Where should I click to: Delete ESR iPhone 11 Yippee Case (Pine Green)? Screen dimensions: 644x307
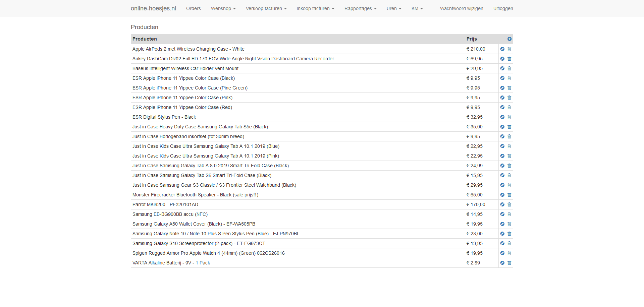pyautogui.click(x=509, y=88)
